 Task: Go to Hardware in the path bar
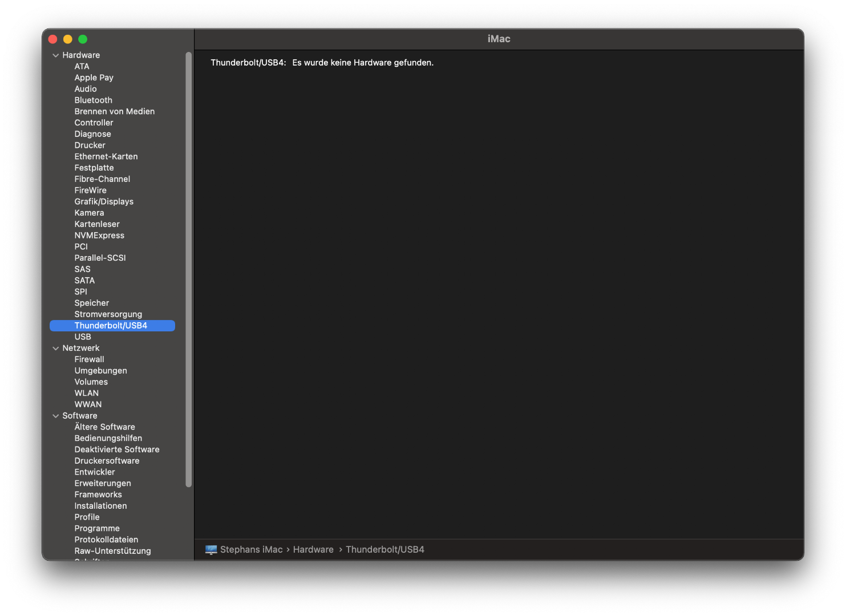pyautogui.click(x=313, y=550)
